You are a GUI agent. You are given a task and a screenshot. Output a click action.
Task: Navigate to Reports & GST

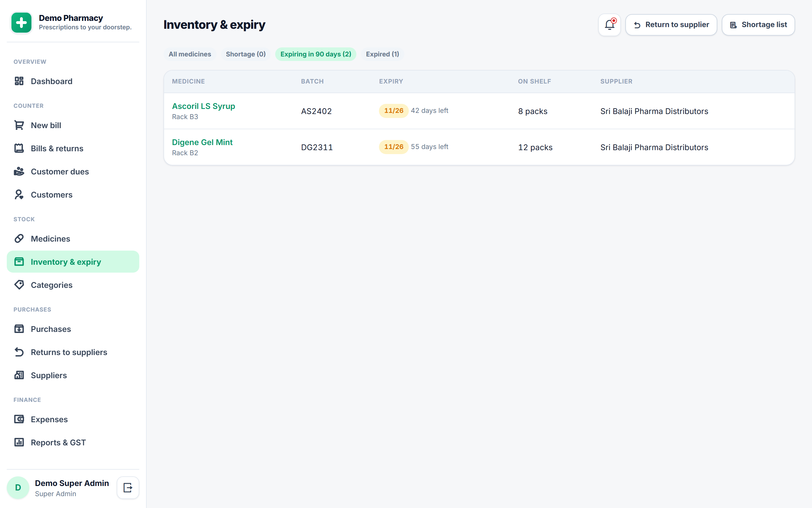[73, 443]
